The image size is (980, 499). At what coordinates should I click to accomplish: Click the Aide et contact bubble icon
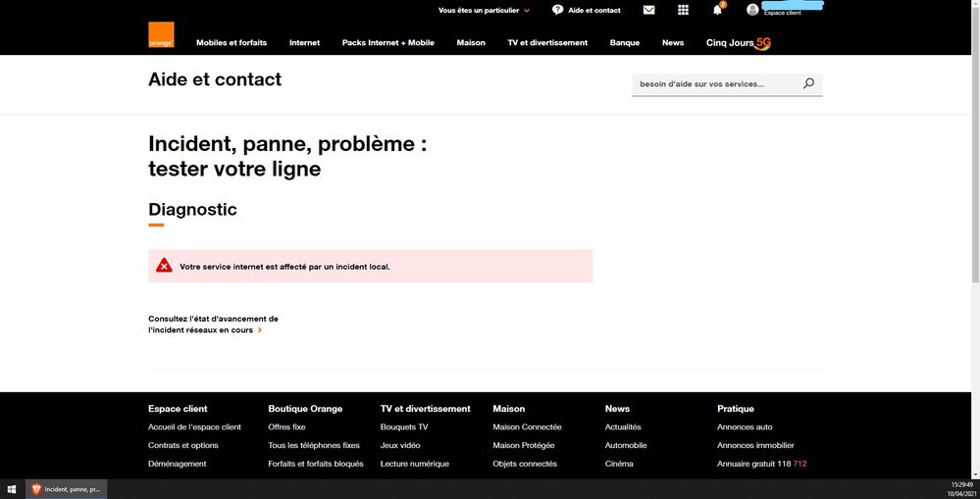coord(557,10)
